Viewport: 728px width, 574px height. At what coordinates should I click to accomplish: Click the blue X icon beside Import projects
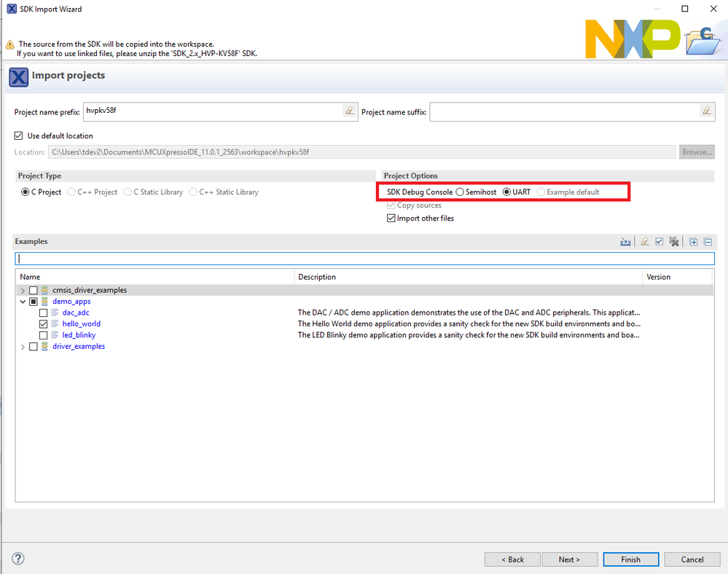click(18, 77)
